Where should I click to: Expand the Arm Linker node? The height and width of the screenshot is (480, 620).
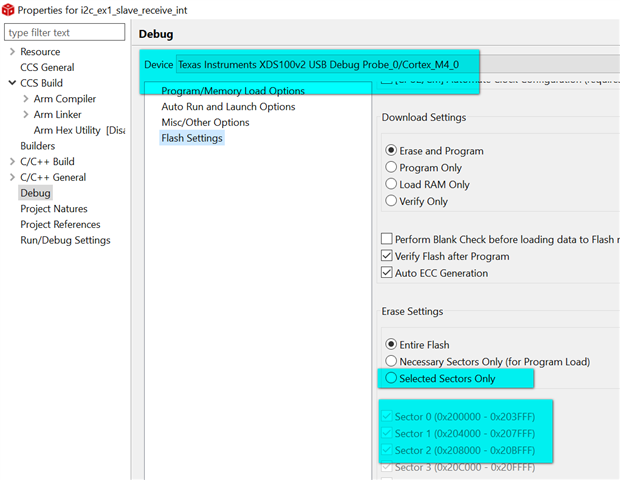tap(25, 115)
